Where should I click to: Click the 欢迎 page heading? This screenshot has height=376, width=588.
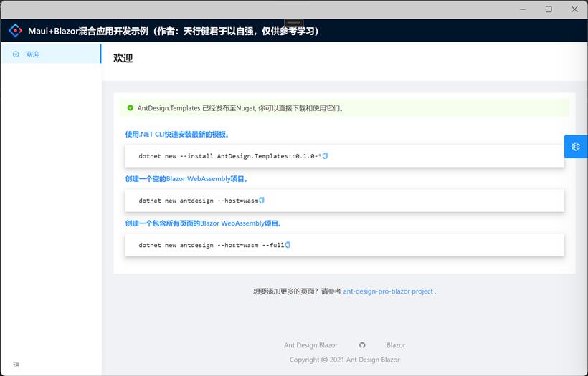pyautogui.click(x=123, y=59)
